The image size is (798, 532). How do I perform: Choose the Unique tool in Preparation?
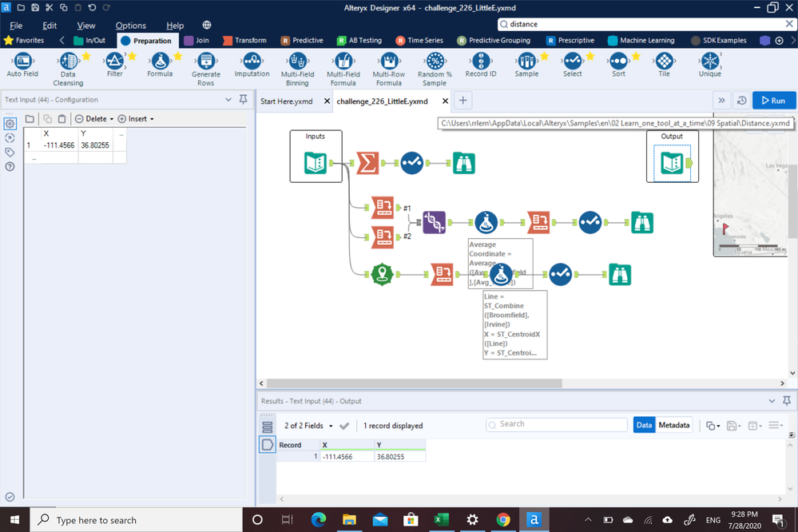pyautogui.click(x=709, y=61)
